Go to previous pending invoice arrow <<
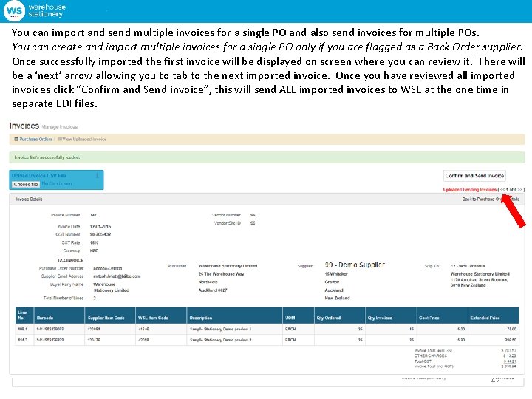This screenshot has width=532, height=399. [502, 189]
